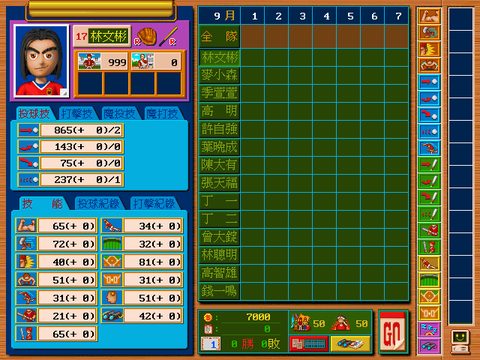Select player 黎小森 in the roster
Screen dimensions: 480x360
[x=219, y=75]
